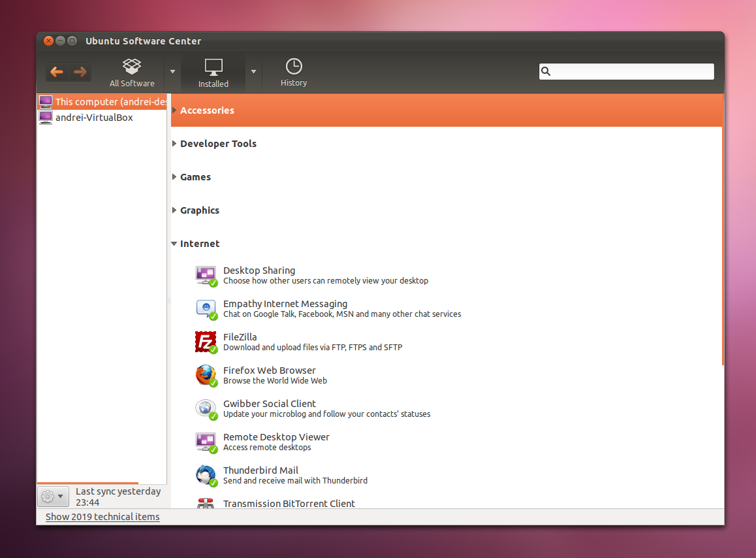Click the Thunderbird Mail icon
756x558 pixels.
point(206,476)
